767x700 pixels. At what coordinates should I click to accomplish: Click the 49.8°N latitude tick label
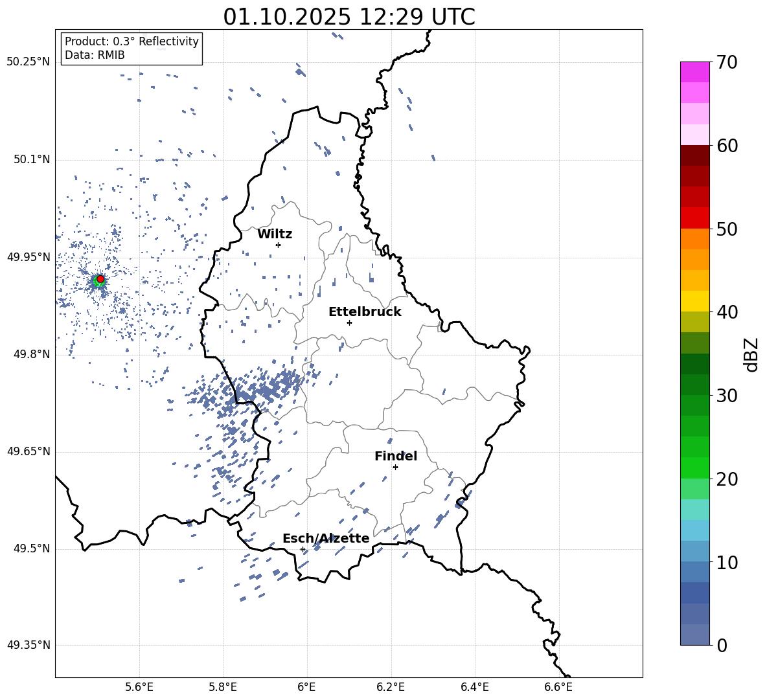coord(32,354)
